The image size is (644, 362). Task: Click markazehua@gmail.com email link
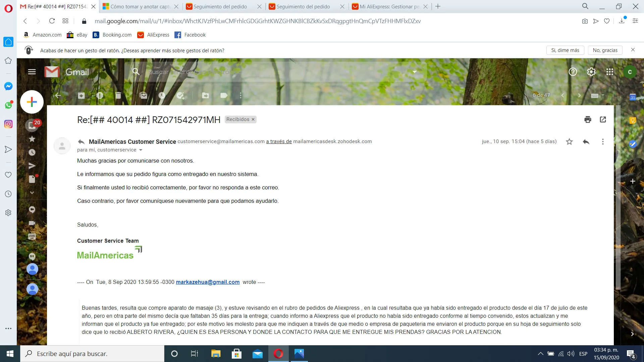coord(208,282)
